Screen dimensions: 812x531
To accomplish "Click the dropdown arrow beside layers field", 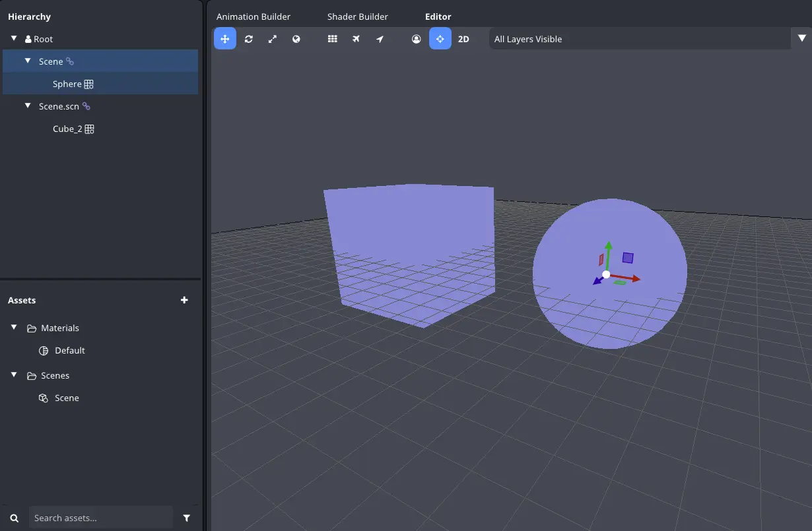I will (x=802, y=38).
